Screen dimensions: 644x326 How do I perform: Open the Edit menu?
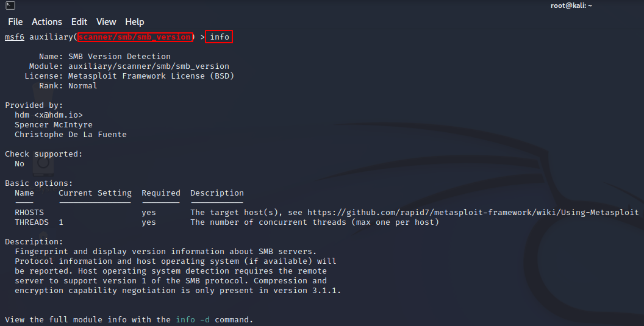(79, 22)
